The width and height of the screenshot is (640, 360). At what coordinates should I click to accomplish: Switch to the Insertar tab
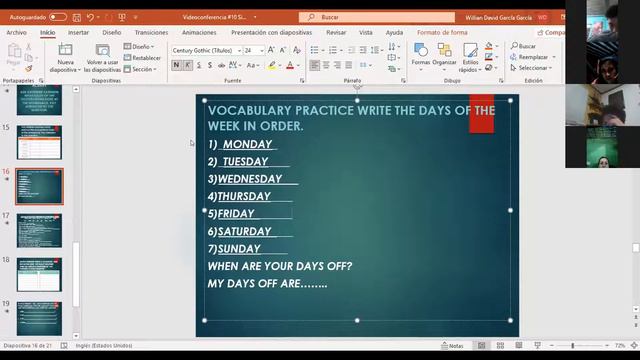pyautogui.click(x=78, y=32)
